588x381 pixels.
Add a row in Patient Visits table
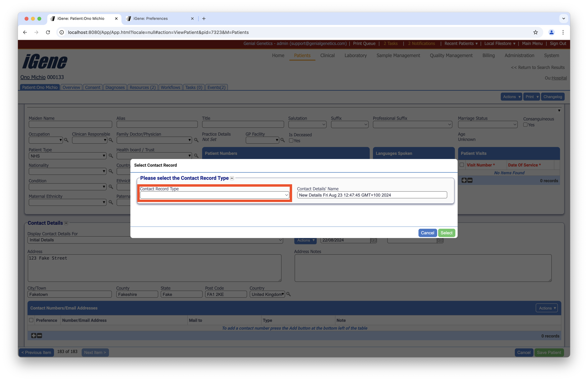[x=464, y=180]
